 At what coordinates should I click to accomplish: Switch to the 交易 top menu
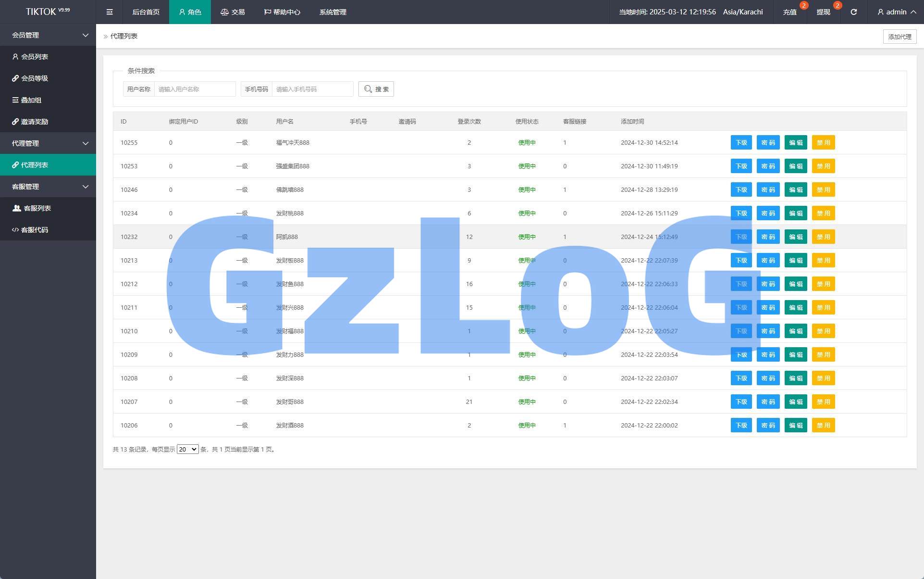tap(233, 12)
